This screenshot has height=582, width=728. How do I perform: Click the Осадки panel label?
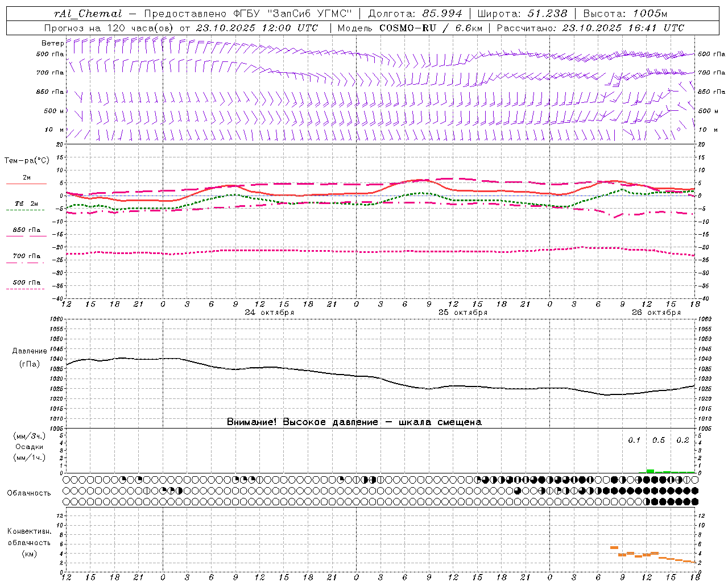tap(30, 447)
